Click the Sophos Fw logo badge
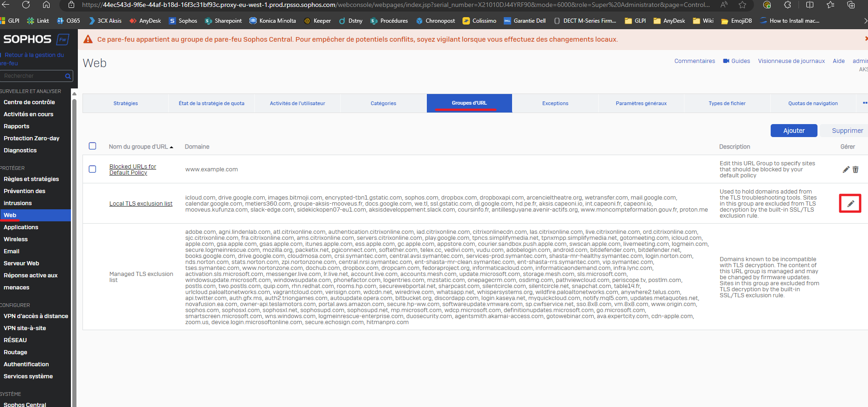Image resolution: width=868 pixels, height=407 pixels. pos(63,39)
